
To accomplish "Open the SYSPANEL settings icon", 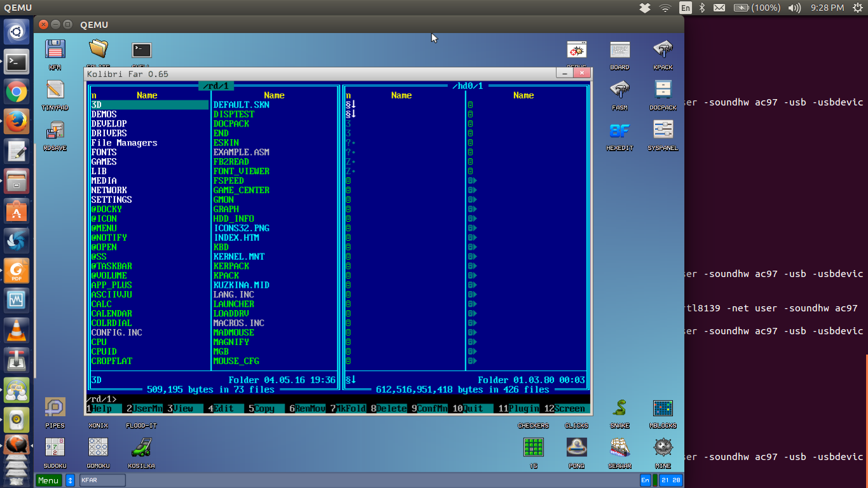I will click(x=663, y=130).
